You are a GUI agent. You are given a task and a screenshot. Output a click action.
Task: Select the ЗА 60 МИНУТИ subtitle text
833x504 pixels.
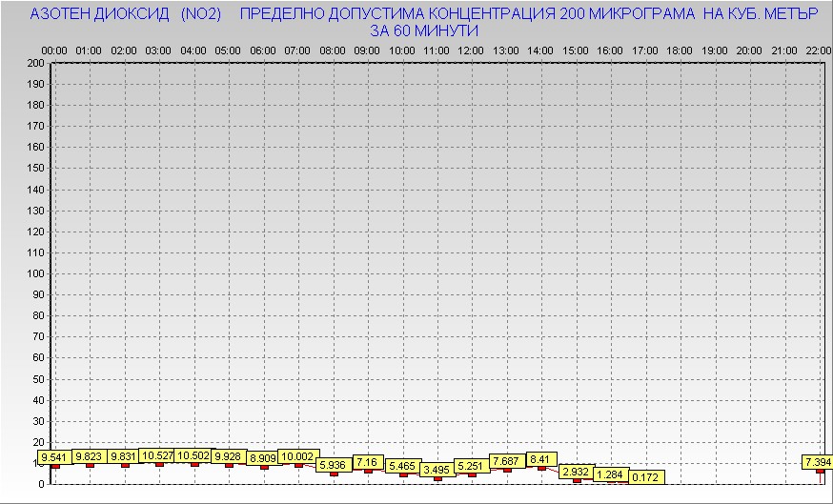(423, 30)
